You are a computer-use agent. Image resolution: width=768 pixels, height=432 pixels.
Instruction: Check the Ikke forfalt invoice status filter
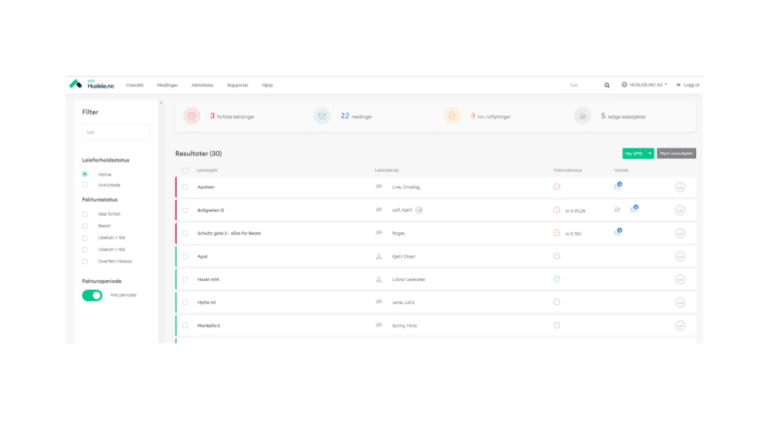click(x=85, y=214)
